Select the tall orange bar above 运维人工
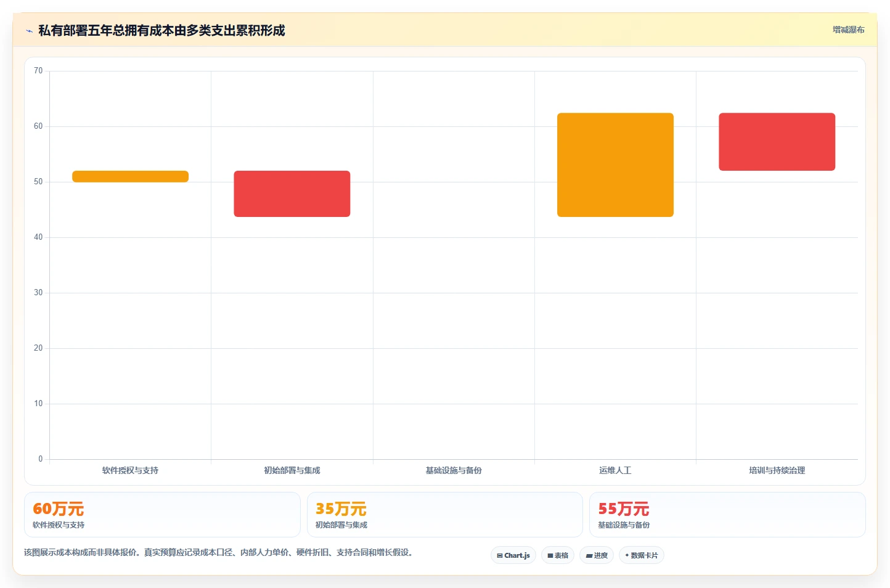 [x=615, y=165]
